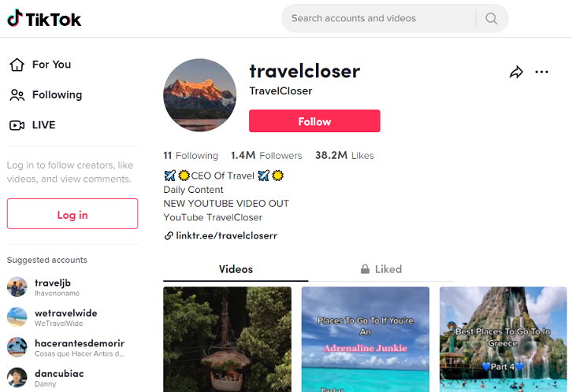The image size is (572, 392).
Task: Open the 1.4M Followers count
Action: [266, 156]
